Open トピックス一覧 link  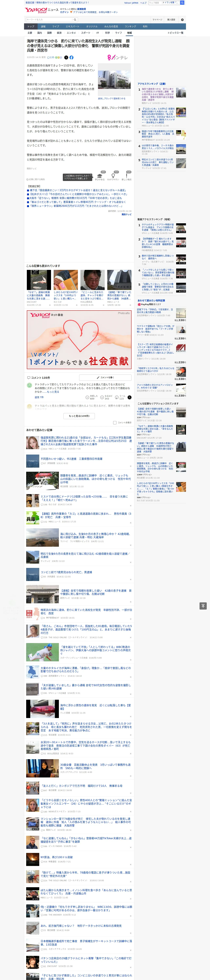[175, 33]
